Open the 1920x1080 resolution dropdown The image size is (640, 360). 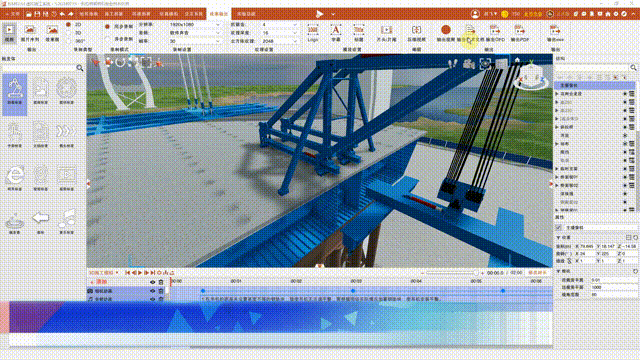[195, 25]
